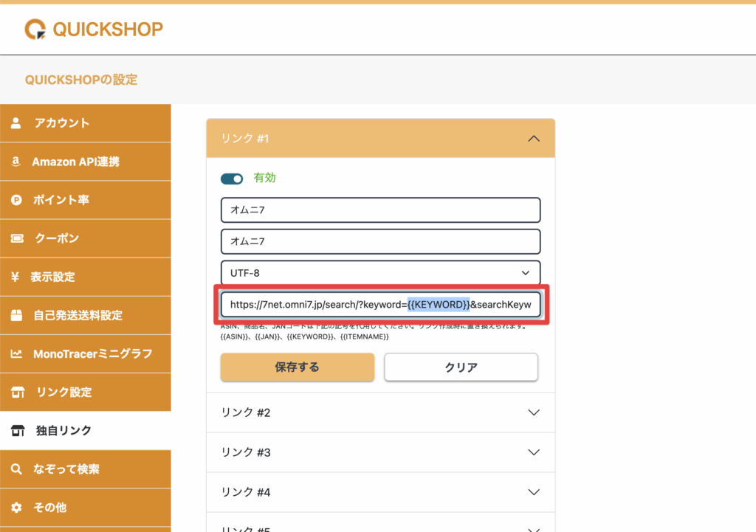Click the {{ASIN}} placeholder hint text
Viewport: 756px width, 532px height.
[234, 337]
